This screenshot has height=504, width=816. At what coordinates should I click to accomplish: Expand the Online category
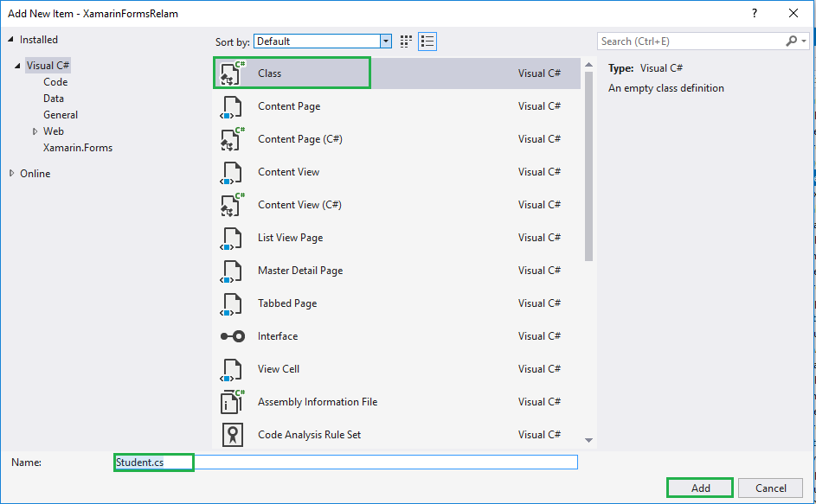(x=12, y=174)
